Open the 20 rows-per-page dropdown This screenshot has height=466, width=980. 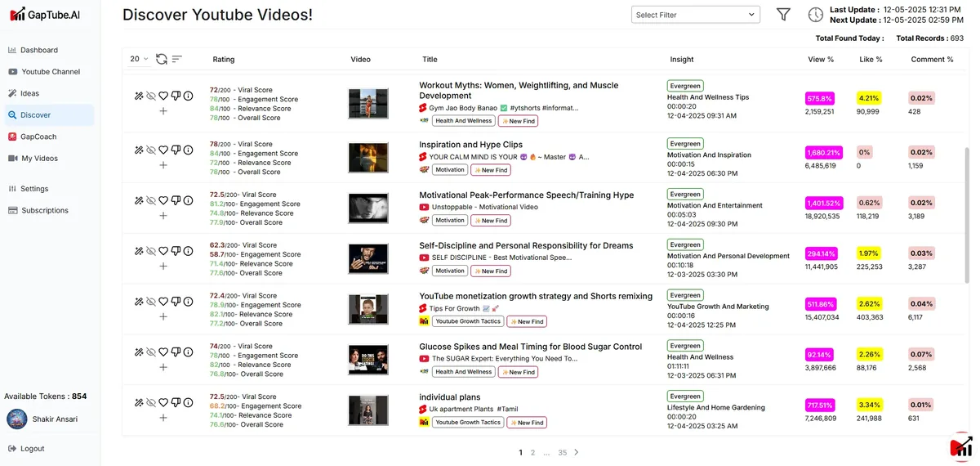click(x=140, y=59)
